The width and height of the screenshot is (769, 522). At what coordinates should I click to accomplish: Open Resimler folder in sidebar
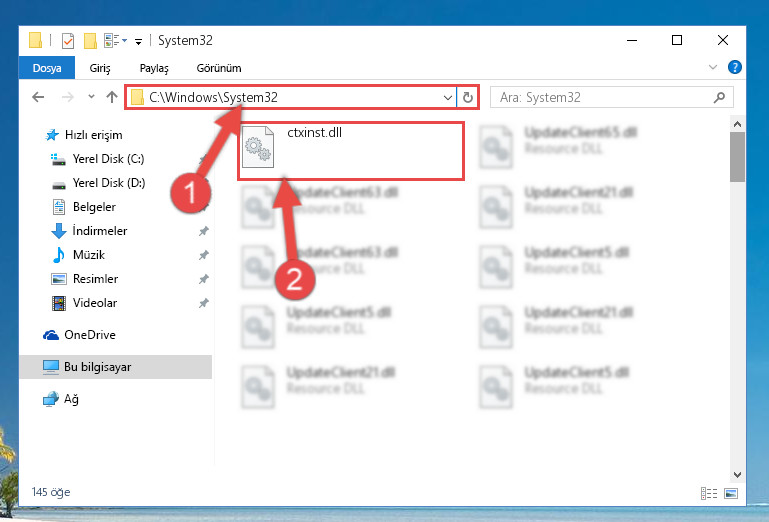[85, 279]
